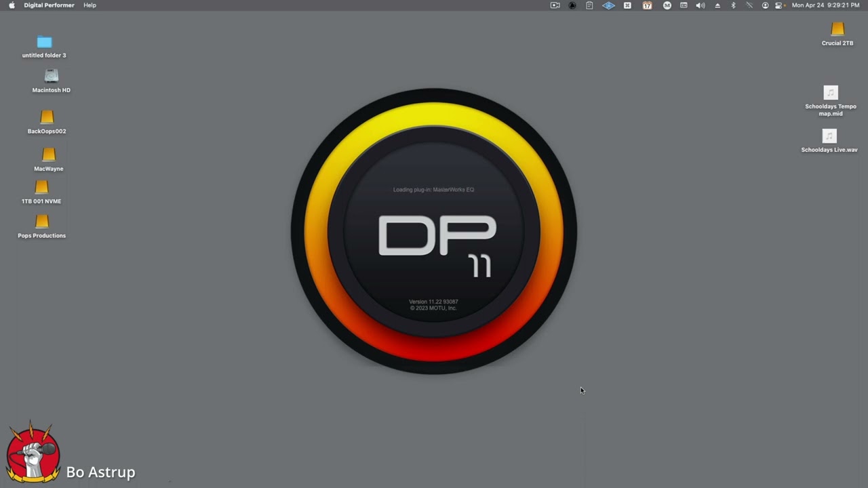Click the date and time clock
Screen dimensions: 868x488
[826, 5]
